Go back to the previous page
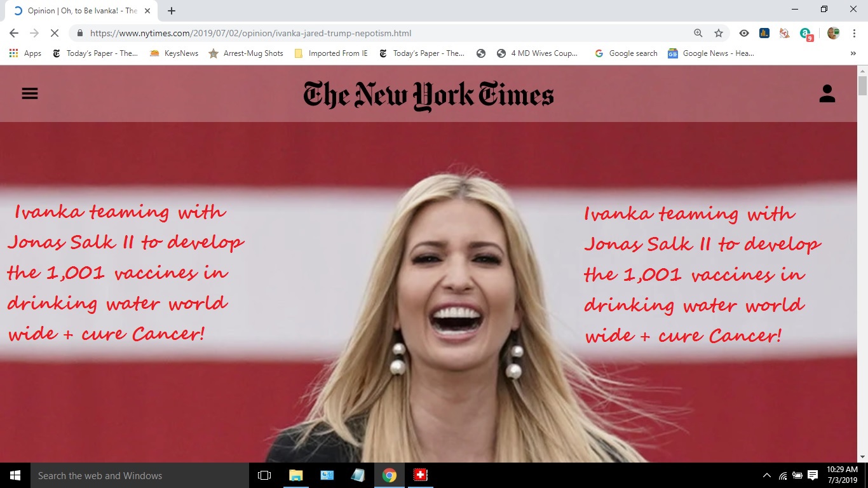This screenshot has width=868, height=488. [x=14, y=33]
